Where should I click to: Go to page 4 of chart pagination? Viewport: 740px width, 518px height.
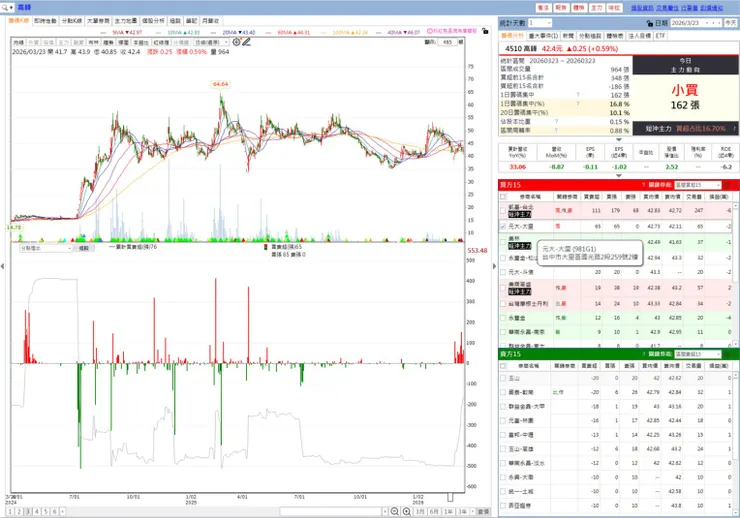pos(37,511)
